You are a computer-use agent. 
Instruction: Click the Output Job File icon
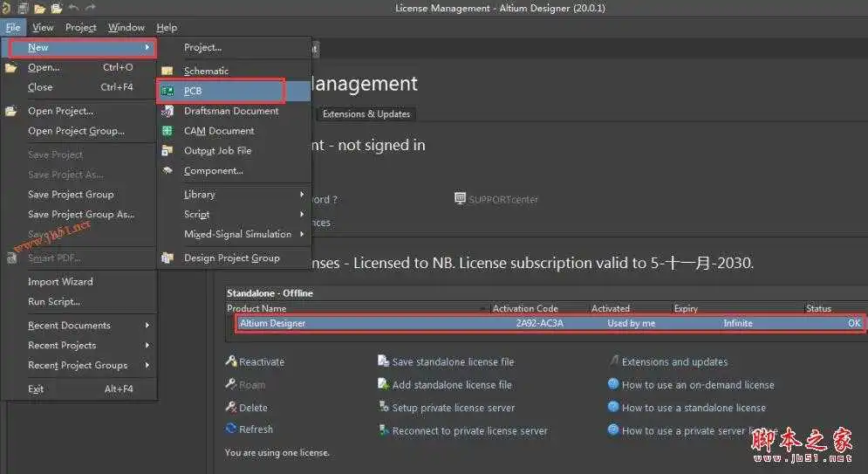coord(167,151)
